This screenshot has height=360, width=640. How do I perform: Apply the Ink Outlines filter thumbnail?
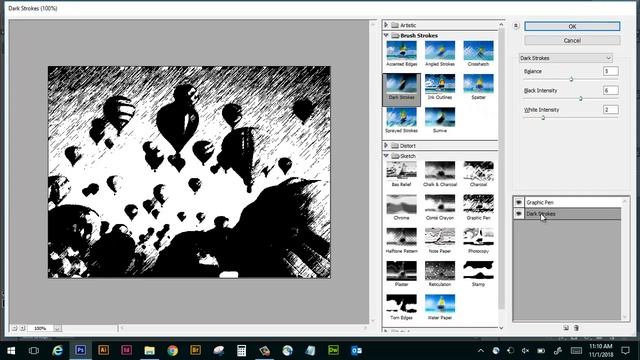pos(440,87)
